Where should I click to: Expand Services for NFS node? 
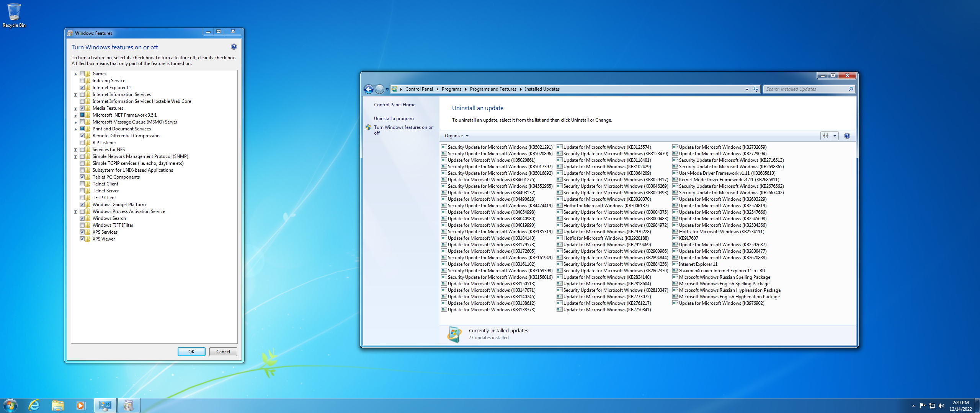pyautogui.click(x=76, y=150)
